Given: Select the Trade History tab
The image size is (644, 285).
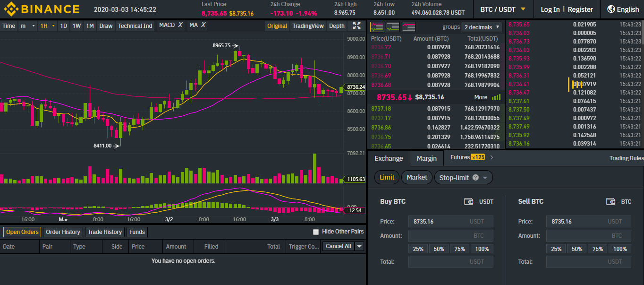Looking at the screenshot, I should click(105, 232).
